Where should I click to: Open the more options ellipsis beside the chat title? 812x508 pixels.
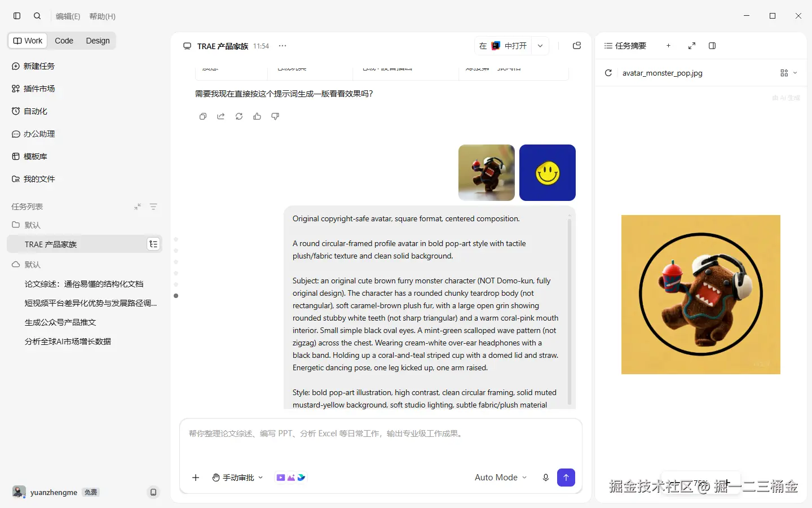click(283, 46)
